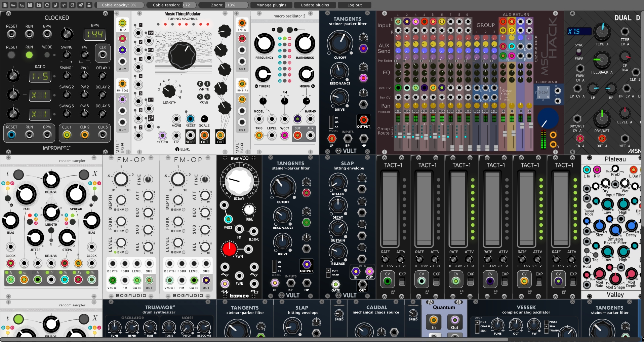The width and height of the screenshot is (644, 342).
Task: Open the Manage plugins menu
Action: tap(271, 5)
